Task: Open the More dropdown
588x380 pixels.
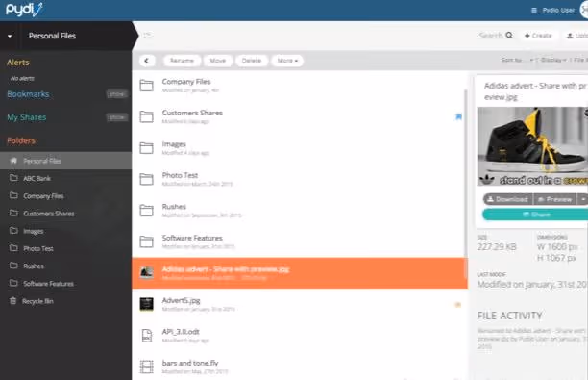Action: tap(287, 61)
